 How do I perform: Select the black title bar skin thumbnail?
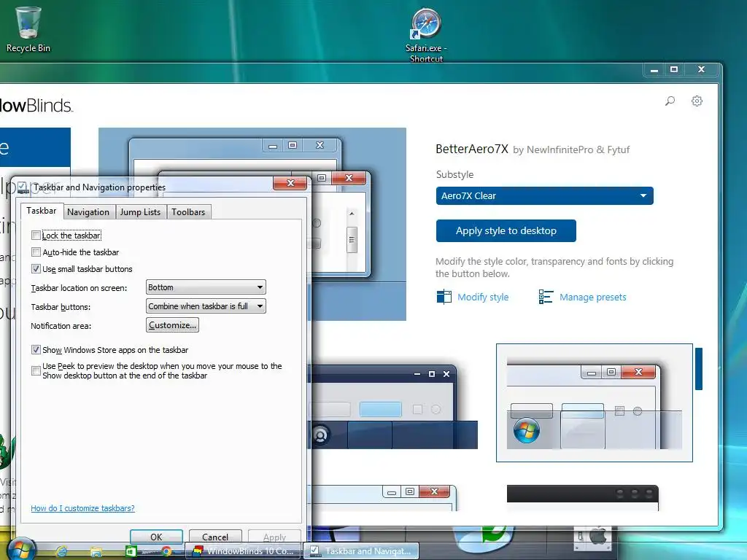coord(583,497)
